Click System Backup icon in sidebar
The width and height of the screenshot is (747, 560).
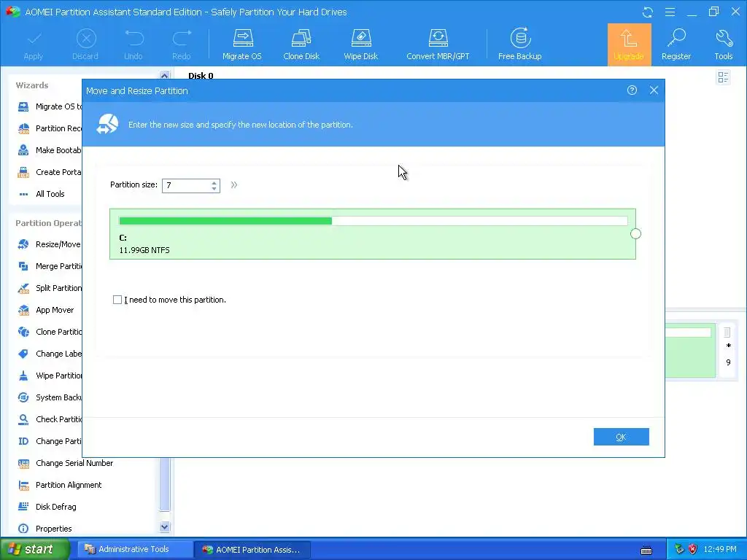coord(23,397)
